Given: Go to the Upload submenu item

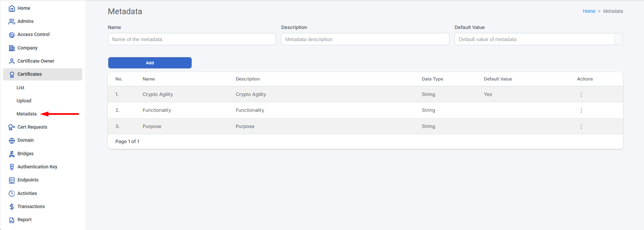Looking at the screenshot, I should point(24,101).
